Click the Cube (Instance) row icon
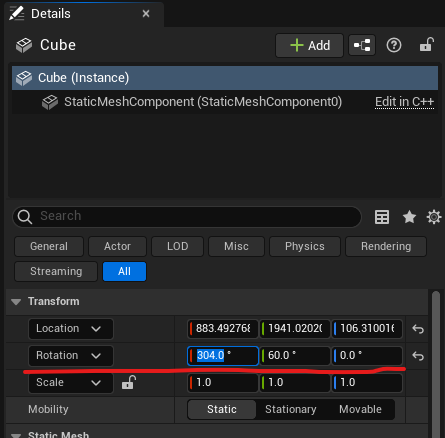The height and width of the screenshot is (438, 445). (24, 78)
